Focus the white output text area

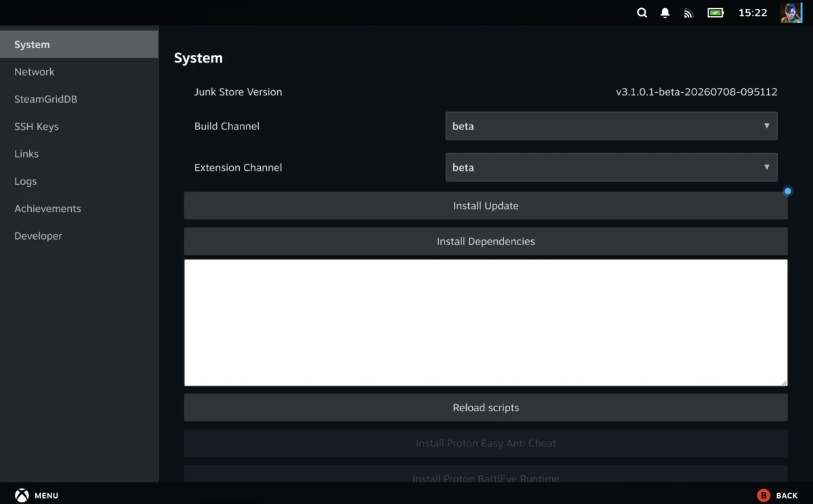pyautogui.click(x=486, y=323)
